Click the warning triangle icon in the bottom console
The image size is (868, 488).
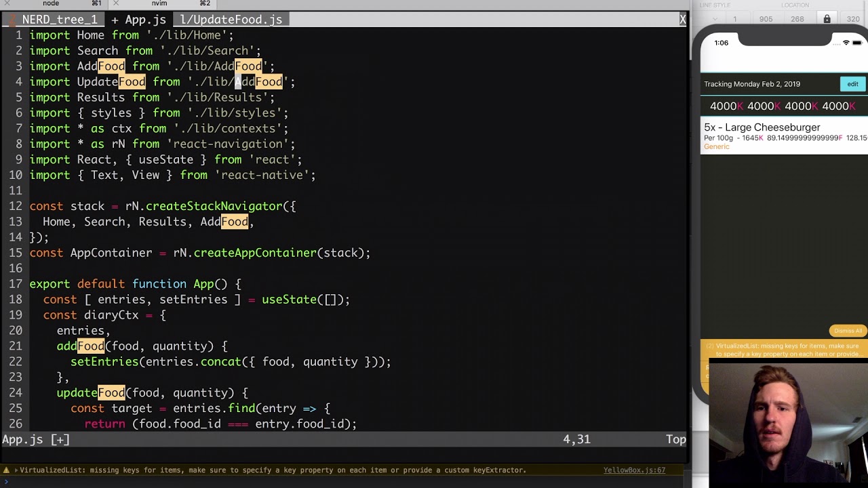(6, 470)
